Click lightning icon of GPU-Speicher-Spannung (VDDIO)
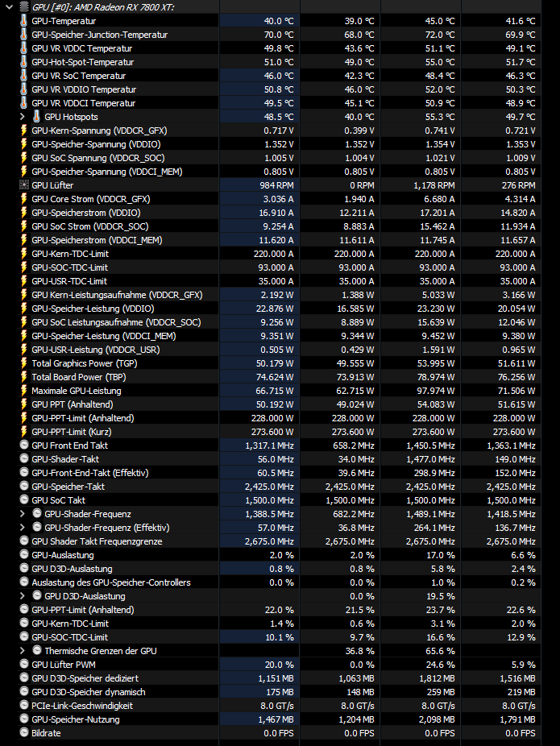The height and width of the screenshot is (746, 560). click(x=24, y=144)
